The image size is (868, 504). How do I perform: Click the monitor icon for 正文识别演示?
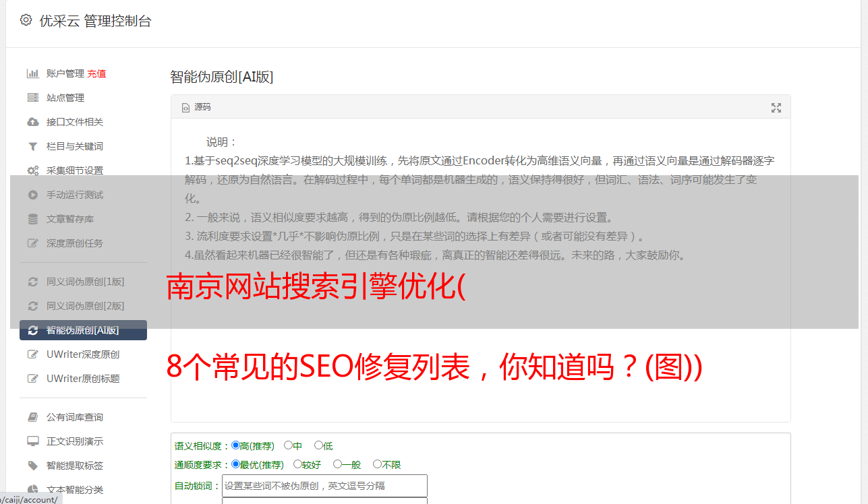point(32,441)
